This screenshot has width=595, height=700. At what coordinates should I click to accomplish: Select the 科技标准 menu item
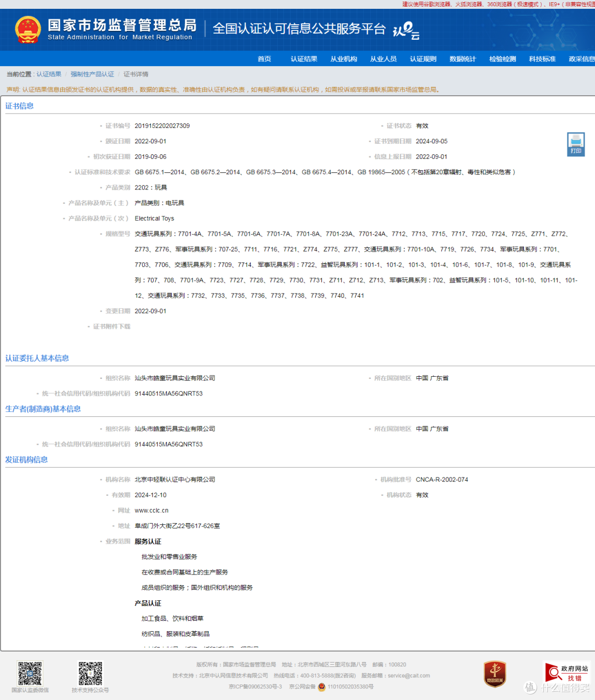pos(542,59)
